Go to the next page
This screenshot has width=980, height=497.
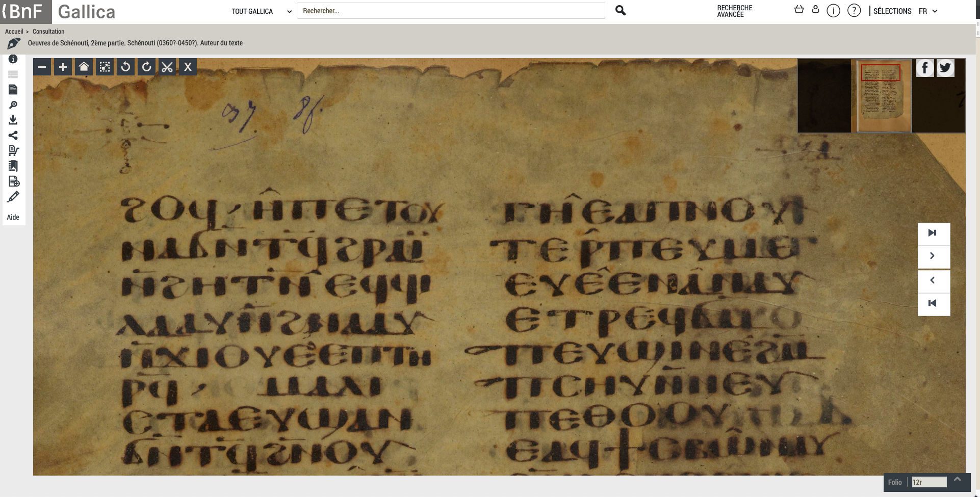pos(934,256)
